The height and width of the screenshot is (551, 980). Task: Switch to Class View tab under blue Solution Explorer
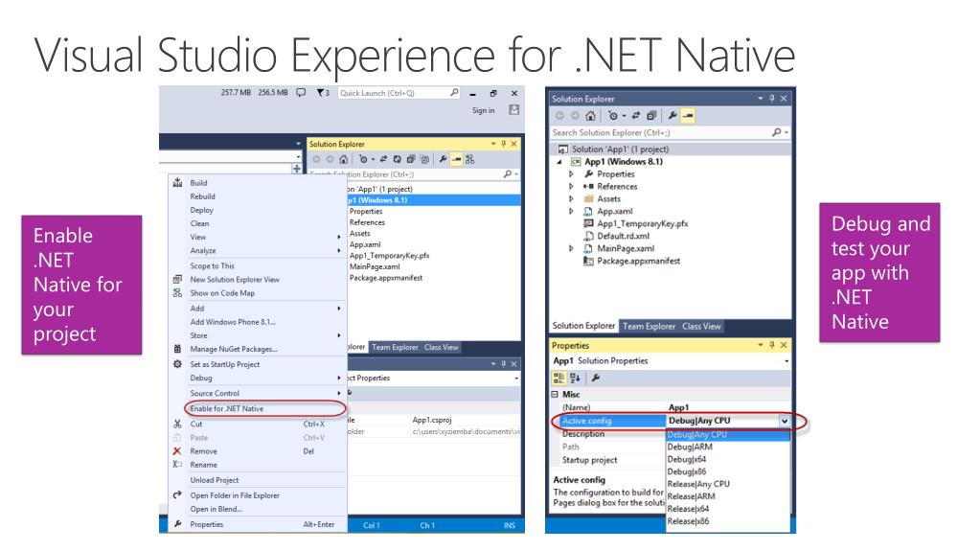701,327
